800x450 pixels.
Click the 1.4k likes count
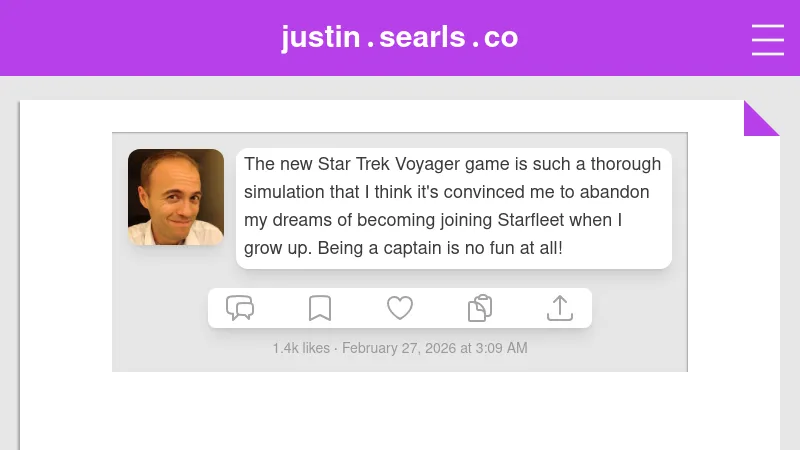tap(301, 348)
